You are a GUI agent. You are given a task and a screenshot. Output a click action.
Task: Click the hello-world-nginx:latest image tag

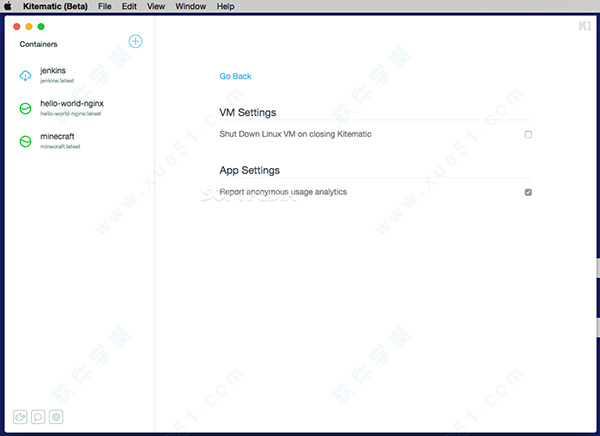[x=71, y=114]
